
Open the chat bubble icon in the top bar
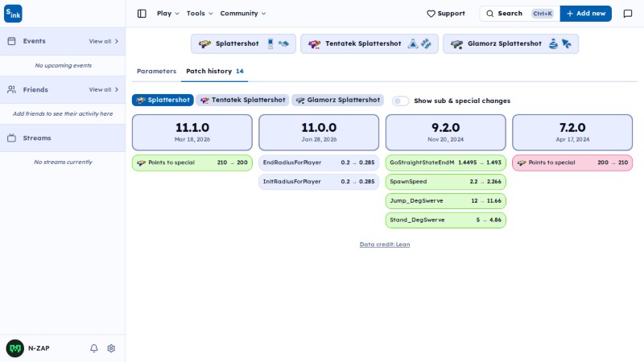(x=628, y=14)
